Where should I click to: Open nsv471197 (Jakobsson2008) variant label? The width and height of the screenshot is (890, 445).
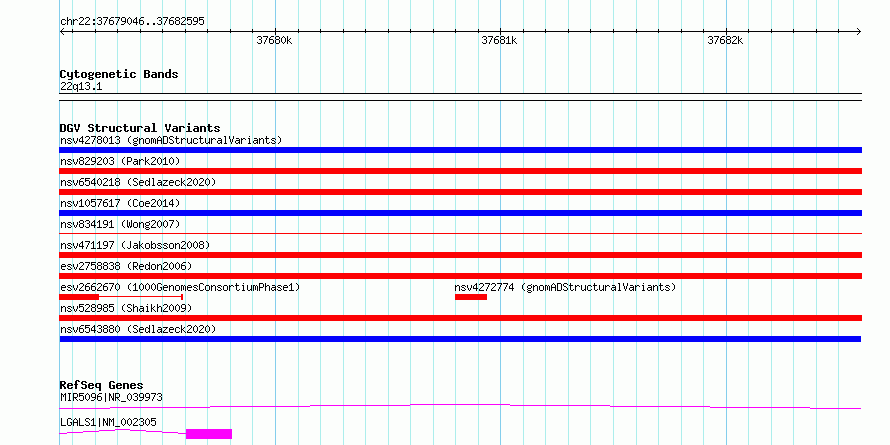click(x=135, y=245)
